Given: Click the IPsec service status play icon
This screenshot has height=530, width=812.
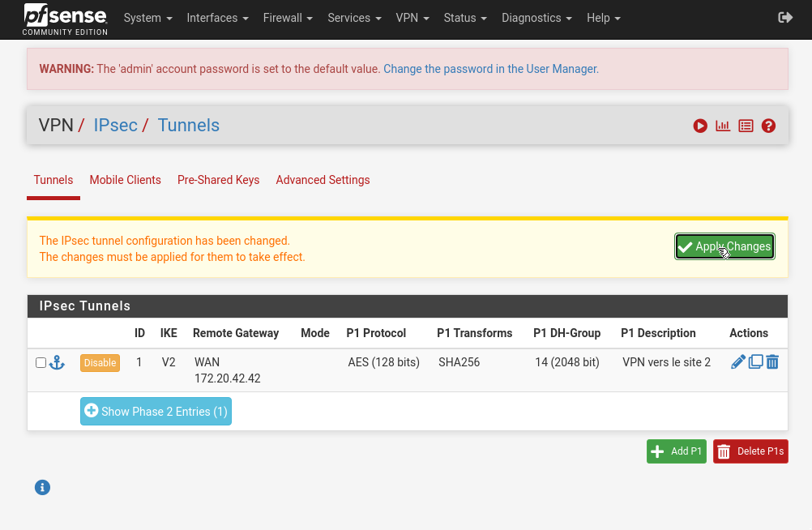Looking at the screenshot, I should (700, 126).
